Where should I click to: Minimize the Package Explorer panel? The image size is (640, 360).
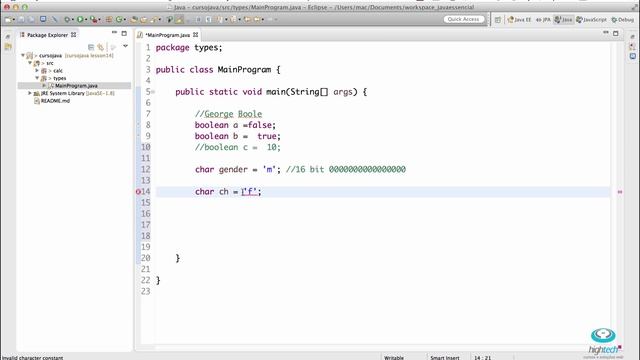[114, 32]
